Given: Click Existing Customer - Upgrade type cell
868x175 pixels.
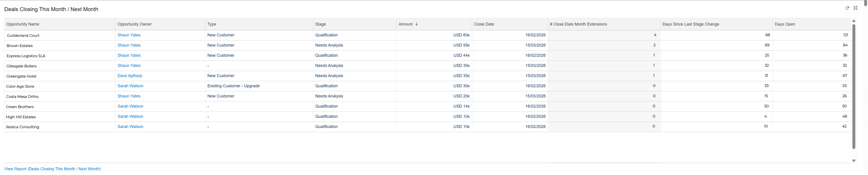Looking at the screenshot, I should (x=234, y=86).
